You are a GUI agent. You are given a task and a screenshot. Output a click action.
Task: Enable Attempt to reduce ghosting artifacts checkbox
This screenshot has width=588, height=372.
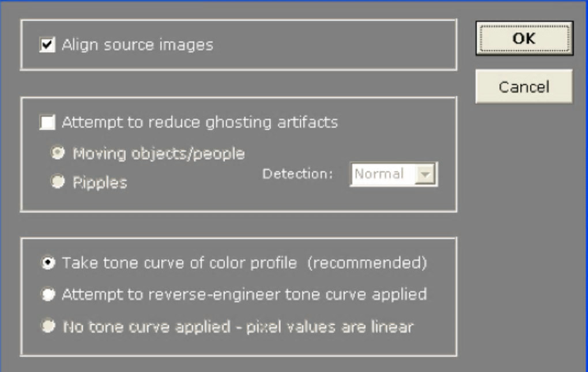(47, 122)
